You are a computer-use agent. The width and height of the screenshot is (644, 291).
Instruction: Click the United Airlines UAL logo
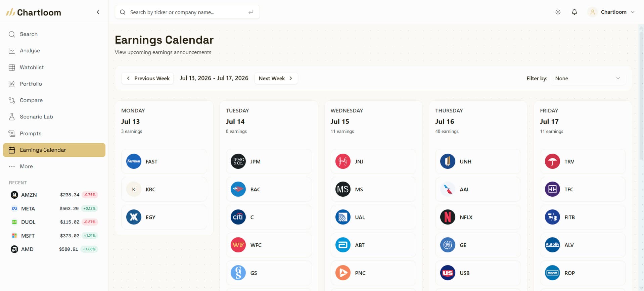[343, 217]
